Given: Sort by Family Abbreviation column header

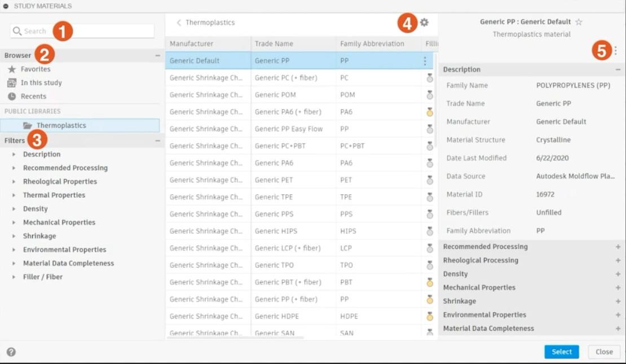Looking at the screenshot, I should click(x=378, y=43).
